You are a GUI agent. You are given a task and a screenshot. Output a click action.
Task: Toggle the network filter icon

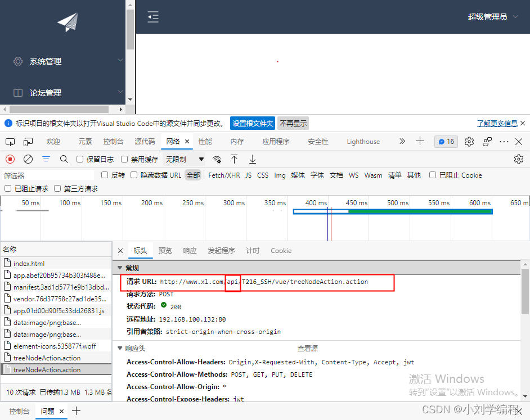pos(46,159)
